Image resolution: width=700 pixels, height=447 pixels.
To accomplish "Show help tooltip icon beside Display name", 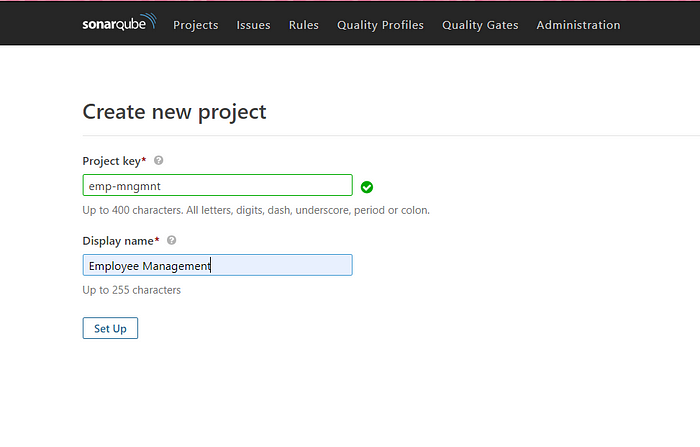I will click(171, 240).
